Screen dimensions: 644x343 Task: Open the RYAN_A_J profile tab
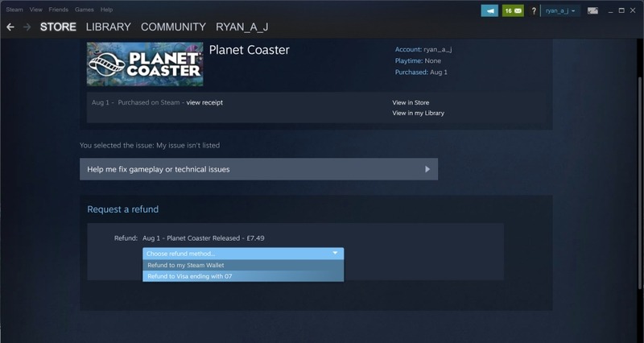coord(242,27)
